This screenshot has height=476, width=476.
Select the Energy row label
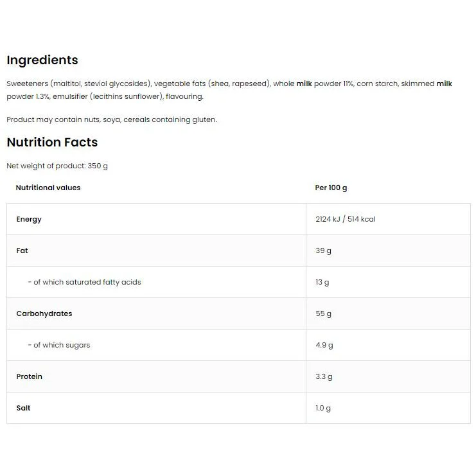tap(29, 219)
